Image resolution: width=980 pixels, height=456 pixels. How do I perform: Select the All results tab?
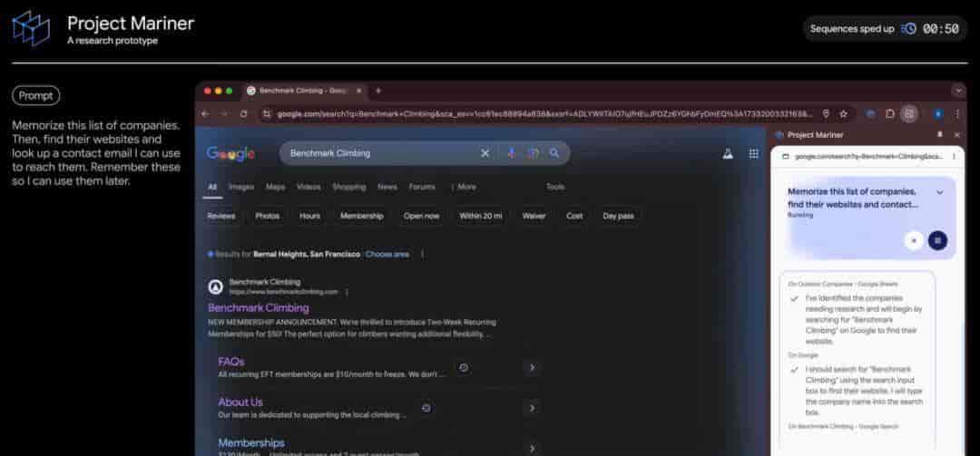click(212, 187)
